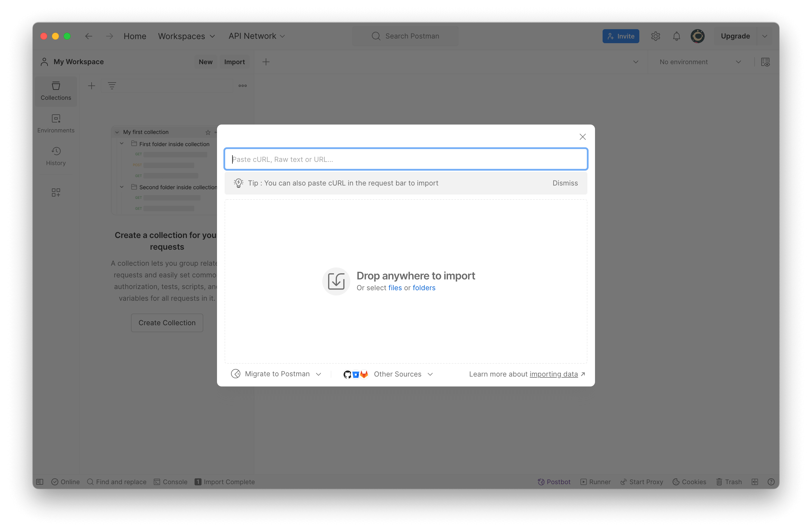Image resolution: width=812 pixels, height=532 pixels.
Task: Toggle the two-pane view layout
Action: click(755, 482)
